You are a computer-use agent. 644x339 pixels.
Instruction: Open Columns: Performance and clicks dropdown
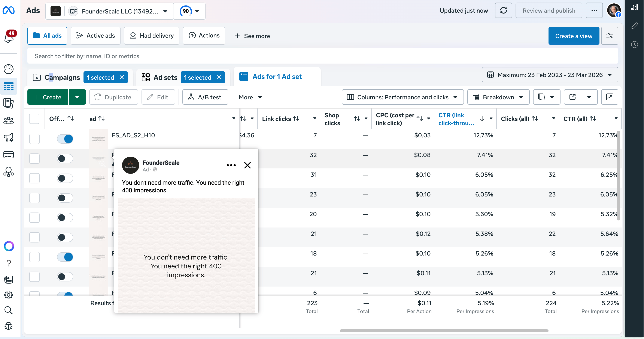pos(403,97)
